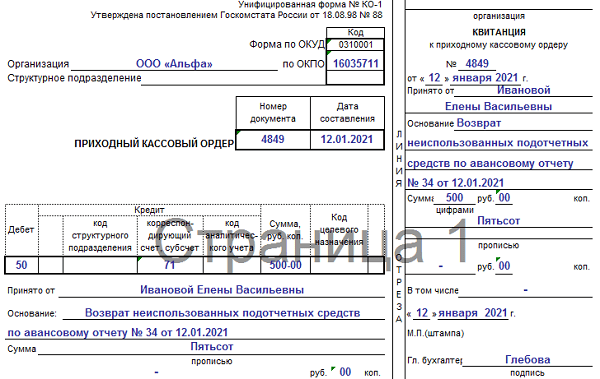Click the Номер документа header cell
Screen dimensions: 600x379
pyautogui.click(x=273, y=113)
